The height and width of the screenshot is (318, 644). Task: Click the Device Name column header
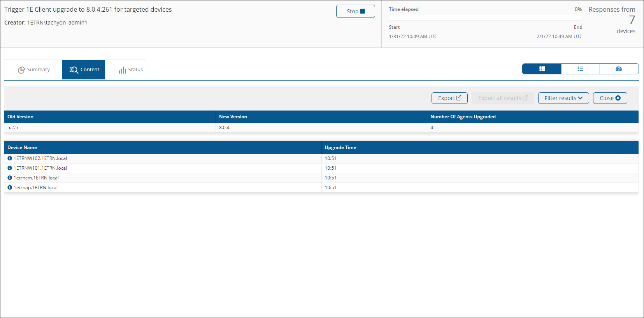[22, 148]
